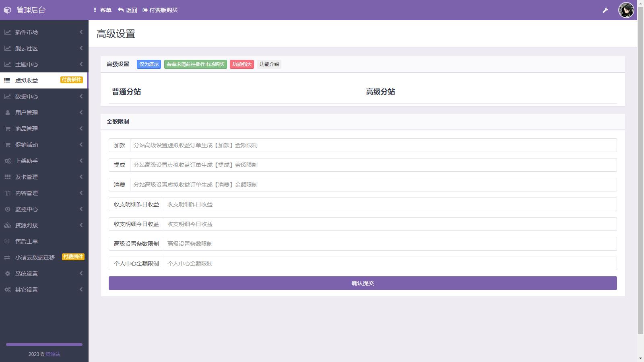Image resolution: width=644 pixels, height=362 pixels.
Task: Open the 菜单 item in top bar
Action: tap(102, 10)
